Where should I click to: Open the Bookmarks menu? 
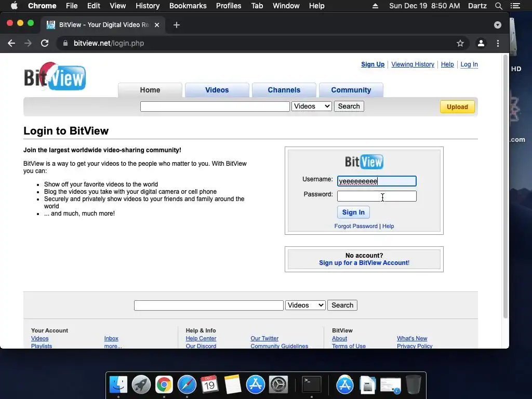click(x=188, y=6)
